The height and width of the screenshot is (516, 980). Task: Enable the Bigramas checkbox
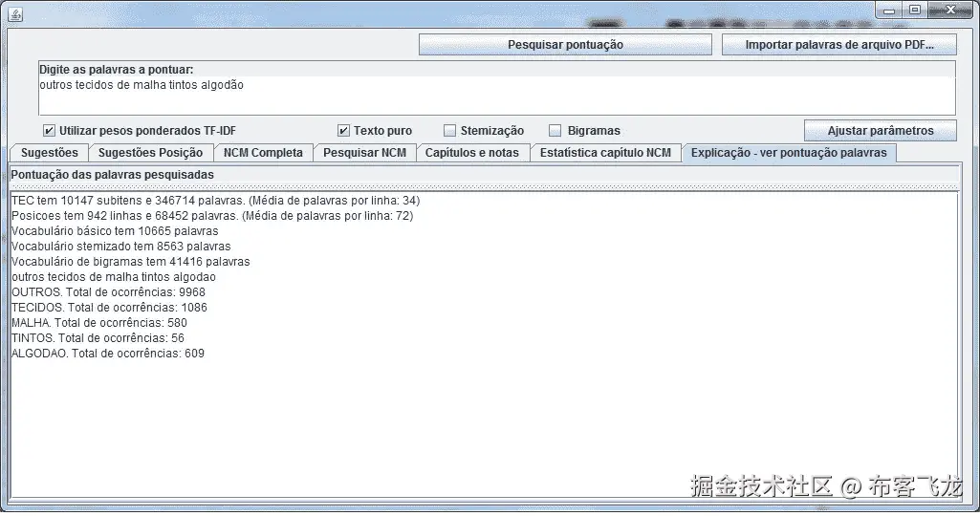[555, 131]
